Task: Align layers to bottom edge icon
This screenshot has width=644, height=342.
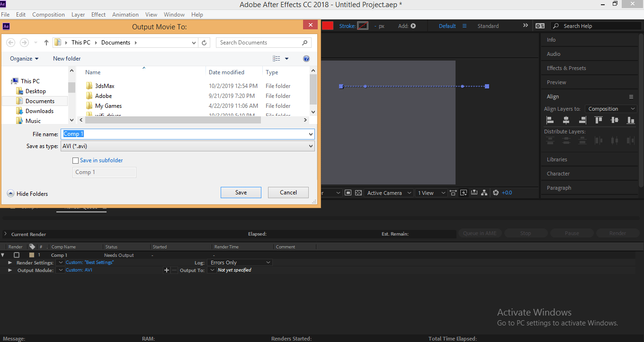Action: pos(631,120)
